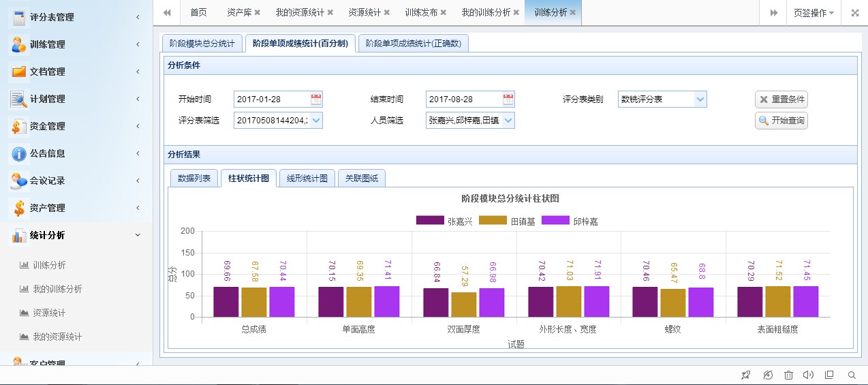
Task: Open the 评分表类别 dropdown
Action: (700, 99)
